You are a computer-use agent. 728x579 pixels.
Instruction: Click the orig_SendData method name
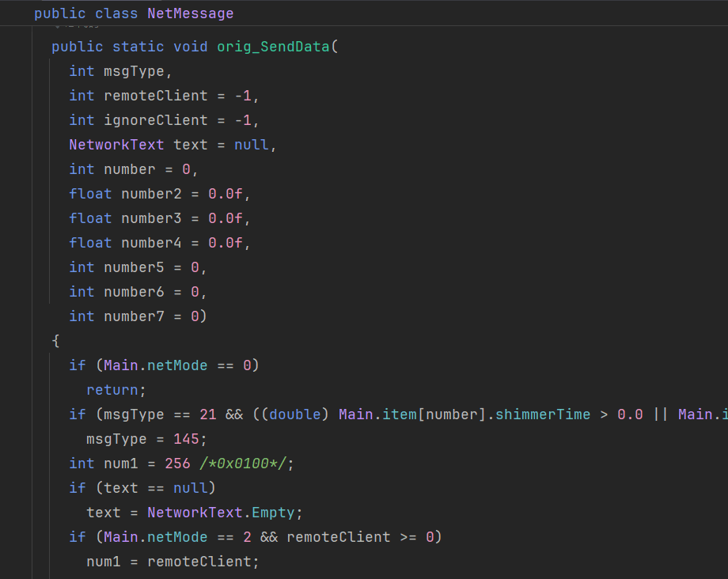[x=273, y=47]
